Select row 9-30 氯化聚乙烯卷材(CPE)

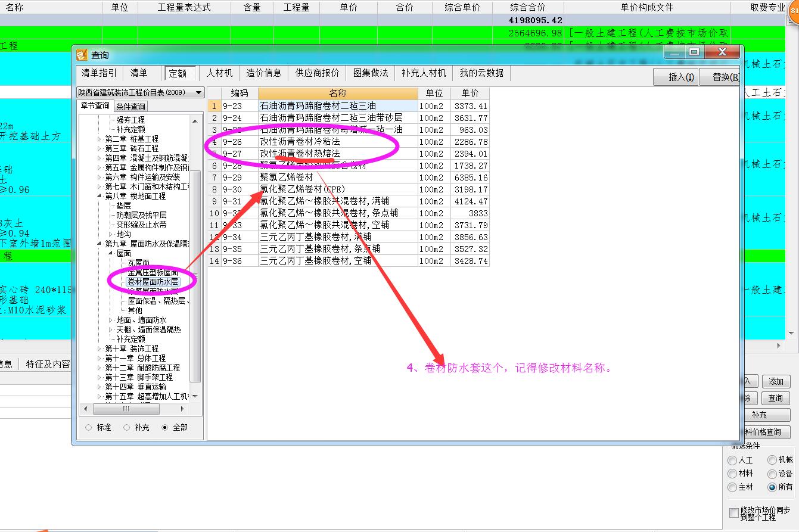click(349, 189)
